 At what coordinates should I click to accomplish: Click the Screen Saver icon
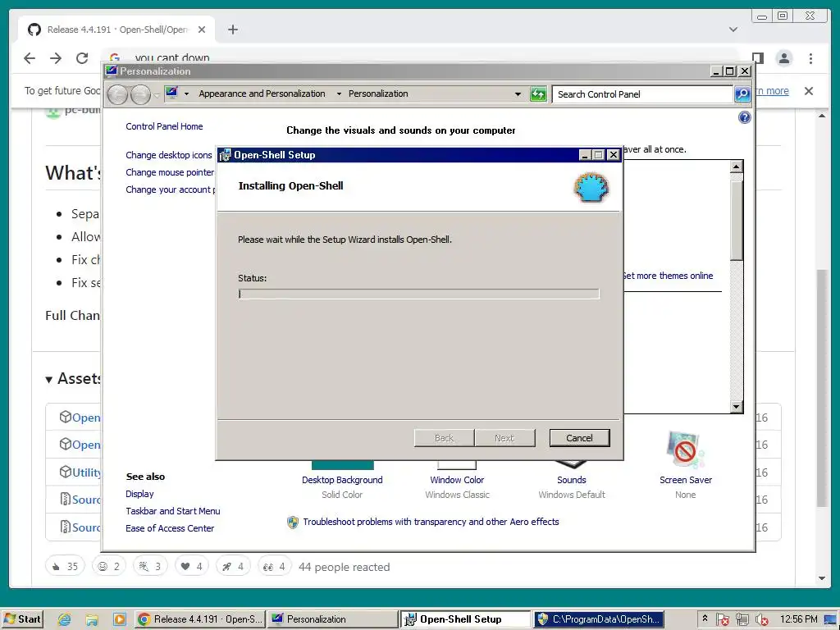(x=685, y=450)
